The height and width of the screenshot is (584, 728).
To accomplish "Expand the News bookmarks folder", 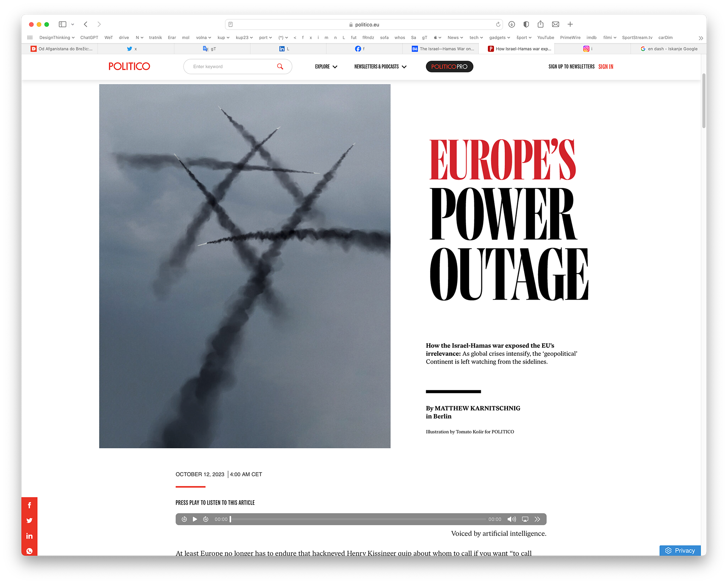I will tap(455, 38).
